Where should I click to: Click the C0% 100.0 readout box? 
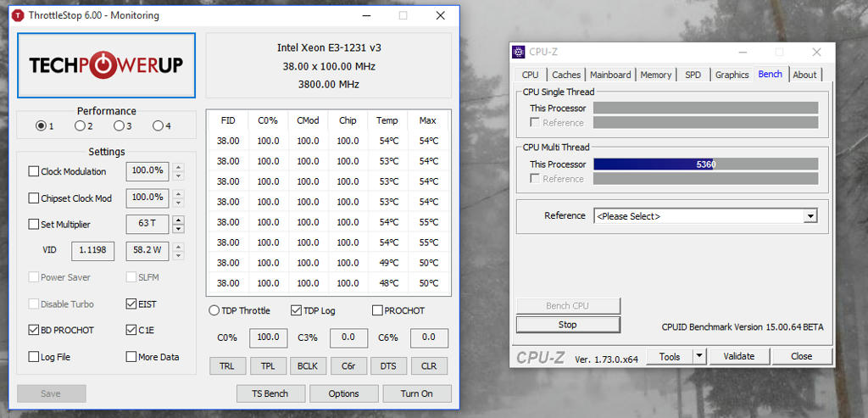(x=268, y=337)
